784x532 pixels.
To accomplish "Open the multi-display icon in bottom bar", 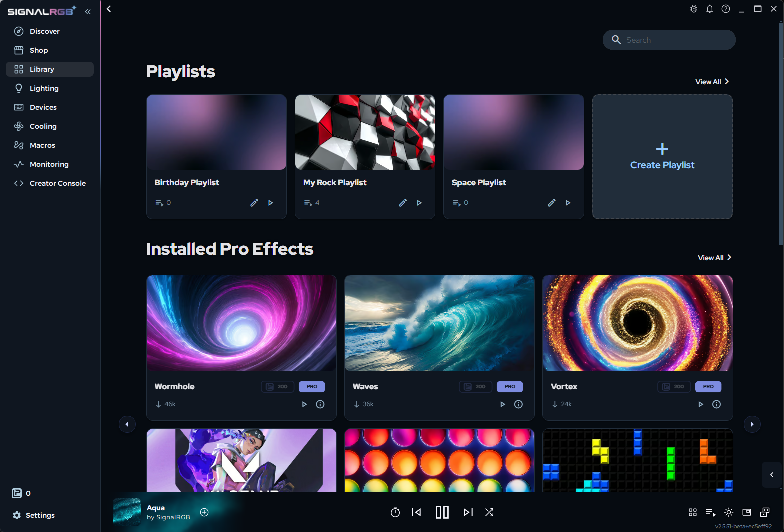I will pyautogui.click(x=765, y=512).
